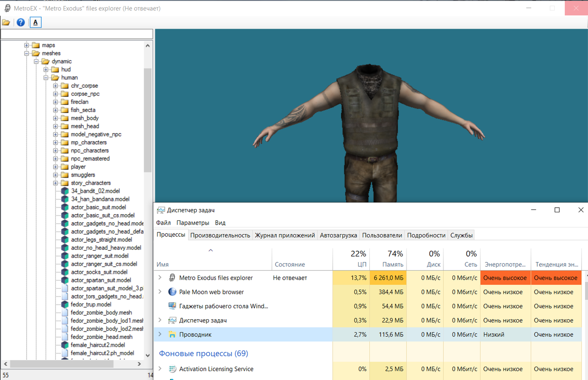Expand the Проводник process row
This screenshot has height=380, width=588.
pos(160,334)
